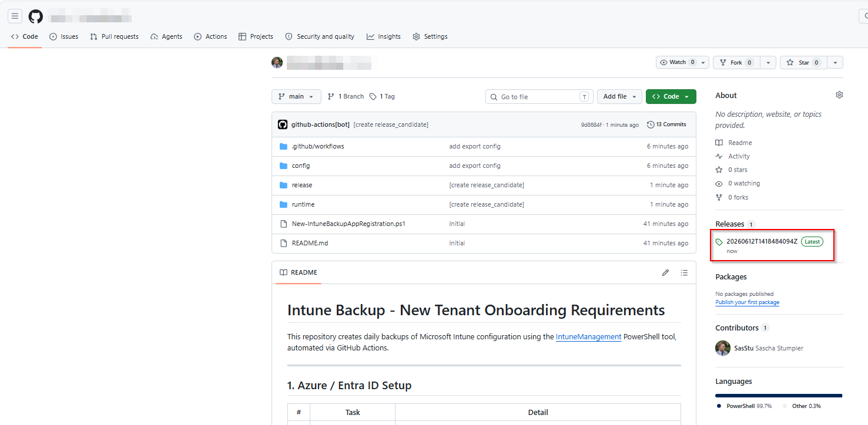
Task: Open the Contributors heading
Action: [x=737, y=328]
